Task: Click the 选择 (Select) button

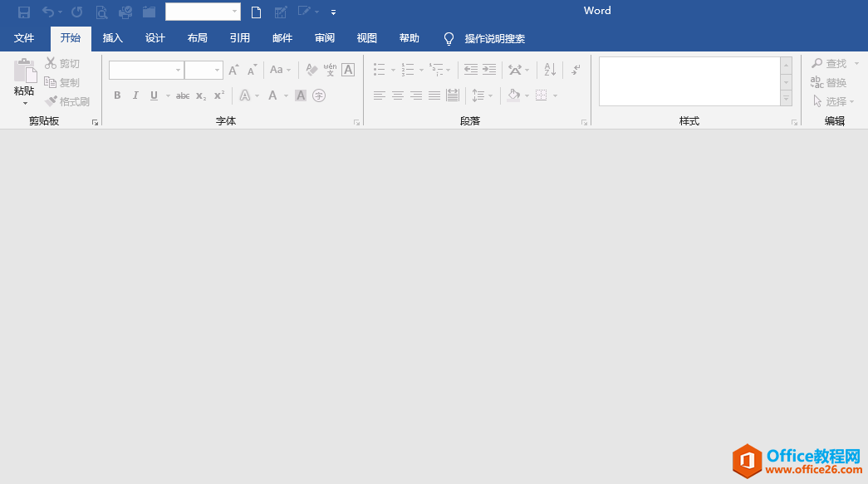Action: pos(834,101)
